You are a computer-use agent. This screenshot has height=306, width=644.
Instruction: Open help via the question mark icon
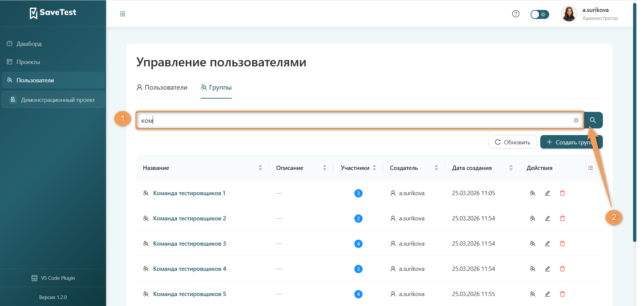click(516, 14)
